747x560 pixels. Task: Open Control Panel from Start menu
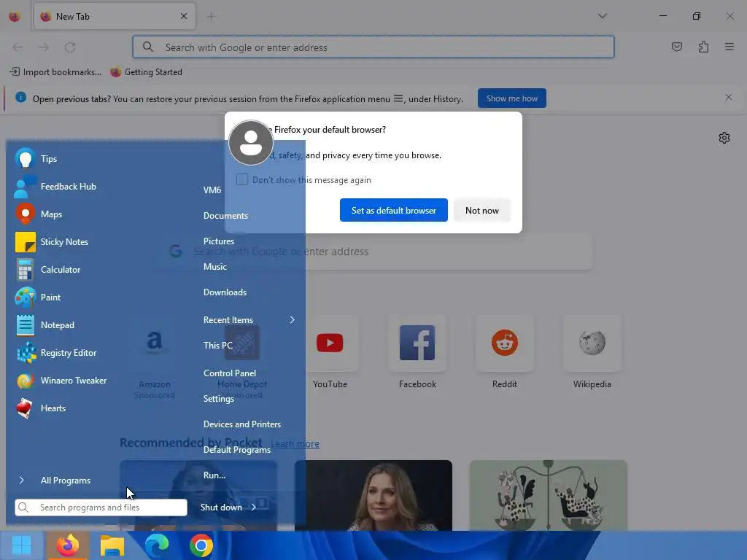pos(230,373)
